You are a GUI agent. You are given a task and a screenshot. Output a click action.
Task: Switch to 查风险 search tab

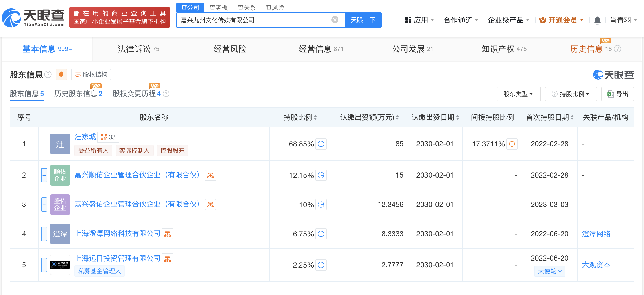275,7
